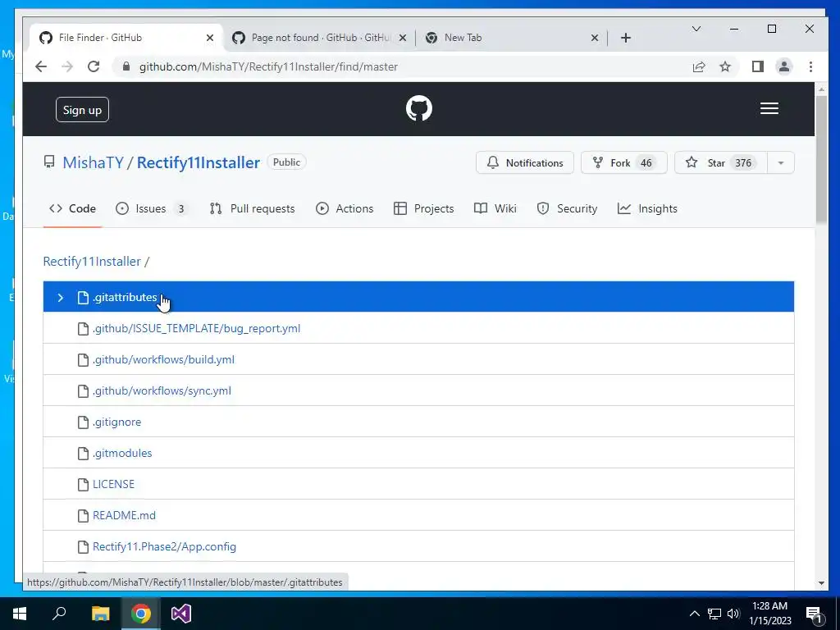The width and height of the screenshot is (840, 630).
Task: Open the Pull requests tab
Action: click(252, 208)
